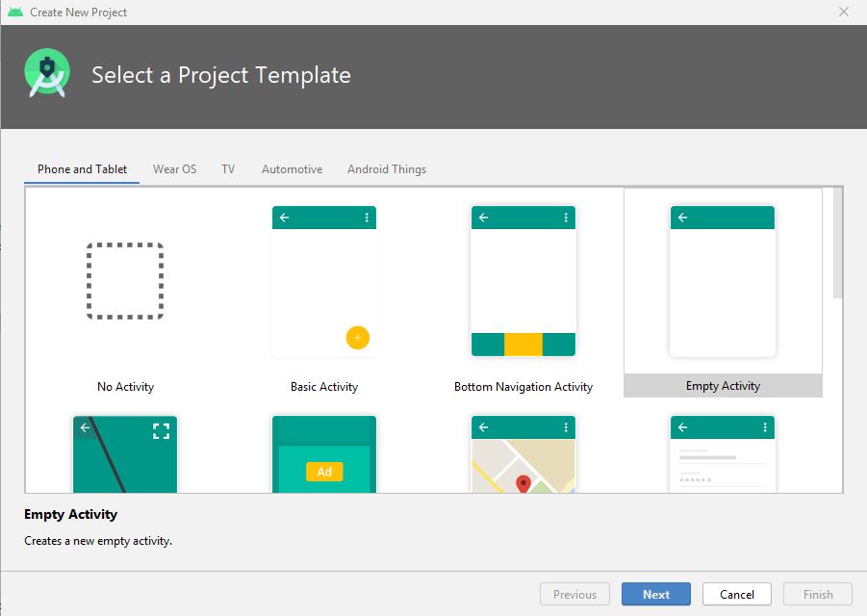Open the Wear OS tab
This screenshot has width=867, height=616.
pyautogui.click(x=175, y=169)
